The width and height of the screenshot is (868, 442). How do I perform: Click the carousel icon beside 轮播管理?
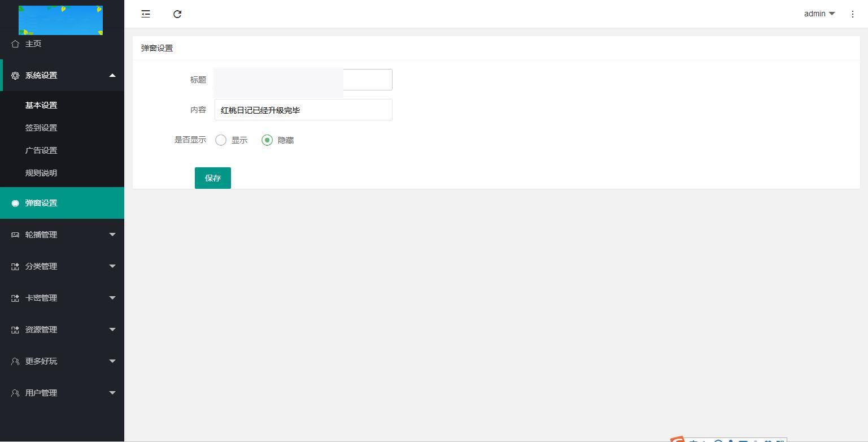(x=14, y=235)
